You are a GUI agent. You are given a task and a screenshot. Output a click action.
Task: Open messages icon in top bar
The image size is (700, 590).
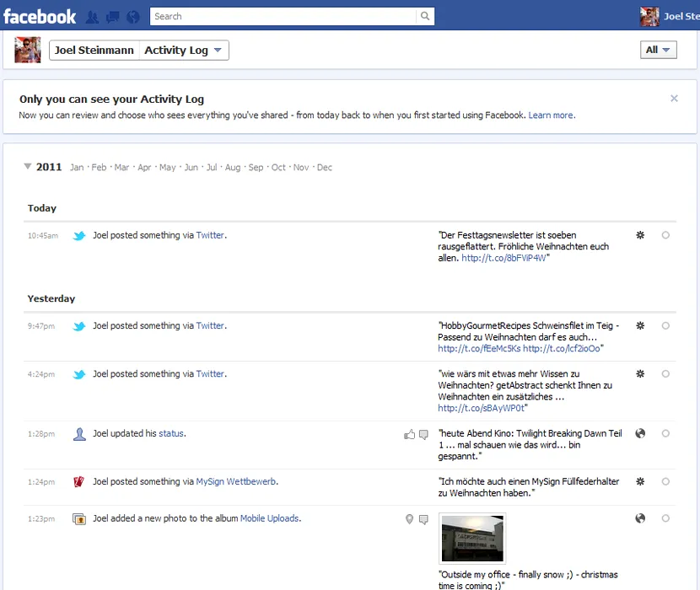[112, 17]
